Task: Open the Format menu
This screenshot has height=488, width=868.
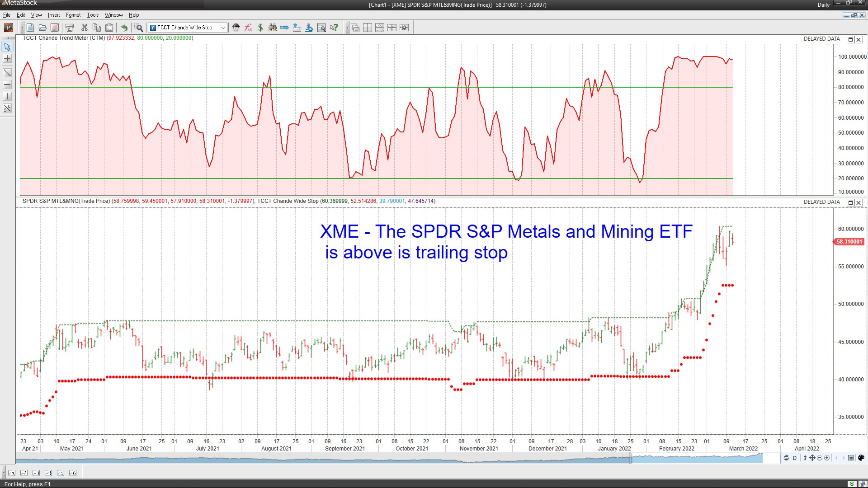Action: [73, 15]
